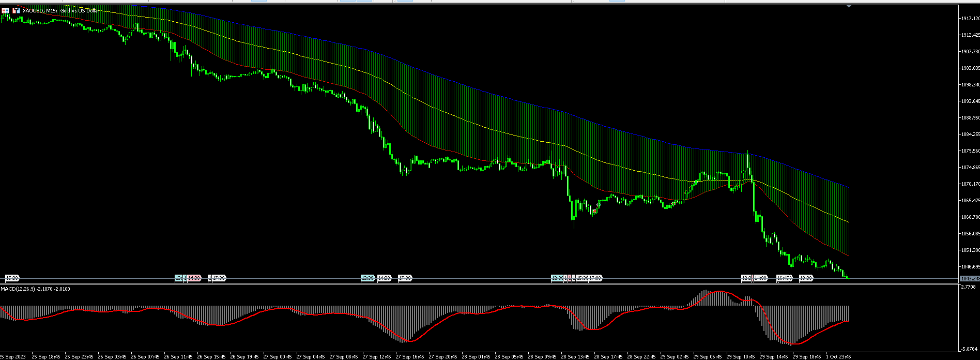Click the MACD(12,26,9) indicator label
Image resolution: width=980 pixels, height=360 pixels.
(35, 289)
